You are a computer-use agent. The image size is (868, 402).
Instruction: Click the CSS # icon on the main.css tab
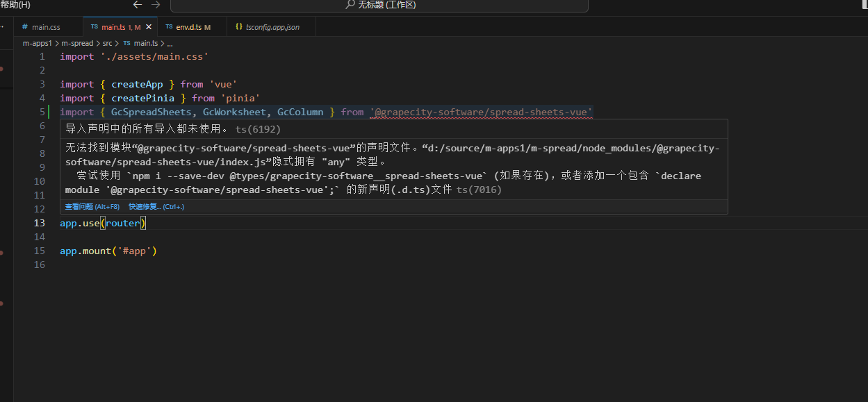24,27
